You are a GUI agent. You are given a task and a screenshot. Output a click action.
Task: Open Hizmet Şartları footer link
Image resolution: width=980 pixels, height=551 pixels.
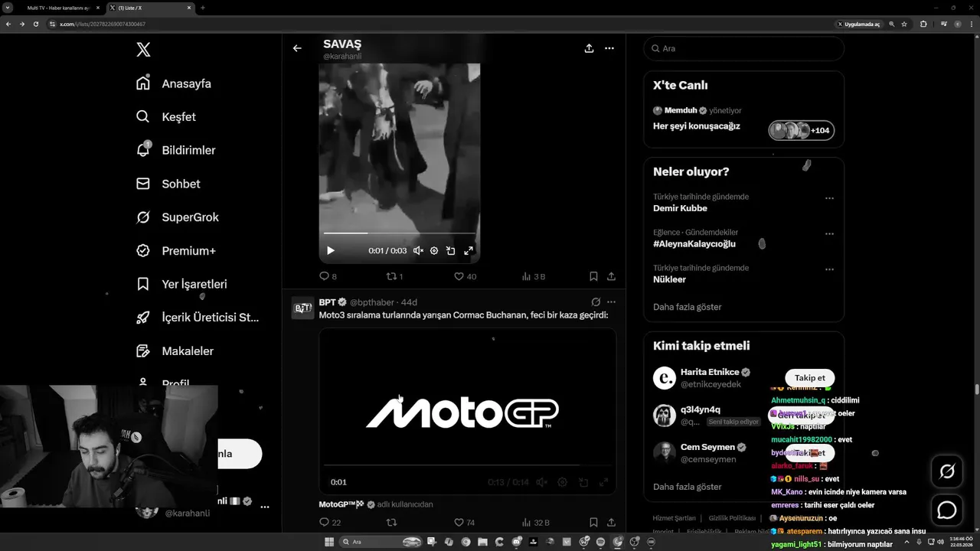pos(674,518)
